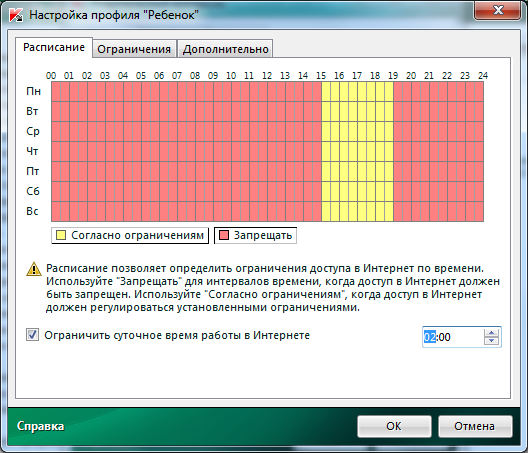The height and width of the screenshot is (453, 528).
Task: Select the 'Согласно ограничениям' mode button
Action: coord(130,235)
